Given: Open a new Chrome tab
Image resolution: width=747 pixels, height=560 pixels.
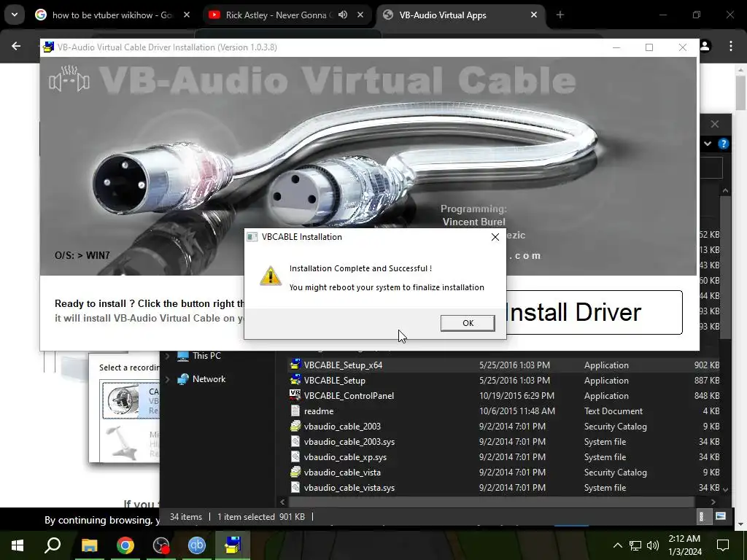Looking at the screenshot, I should click(x=560, y=15).
